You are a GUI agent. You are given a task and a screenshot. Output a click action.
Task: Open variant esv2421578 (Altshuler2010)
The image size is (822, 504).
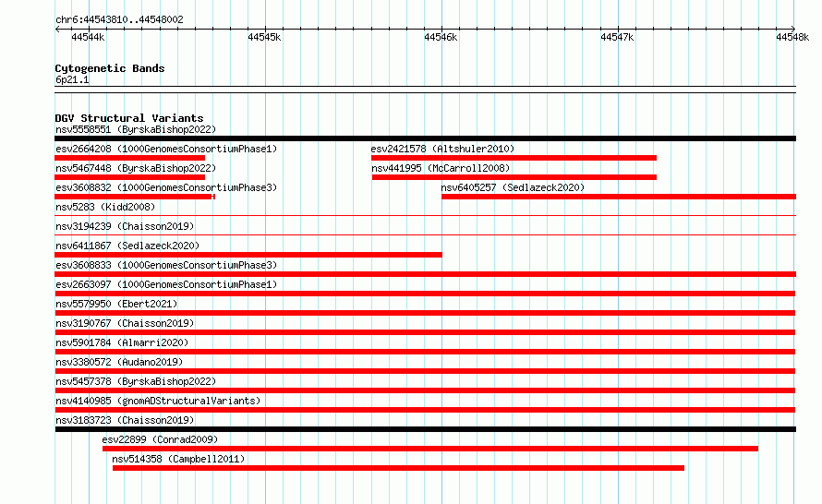tap(442, 149)
